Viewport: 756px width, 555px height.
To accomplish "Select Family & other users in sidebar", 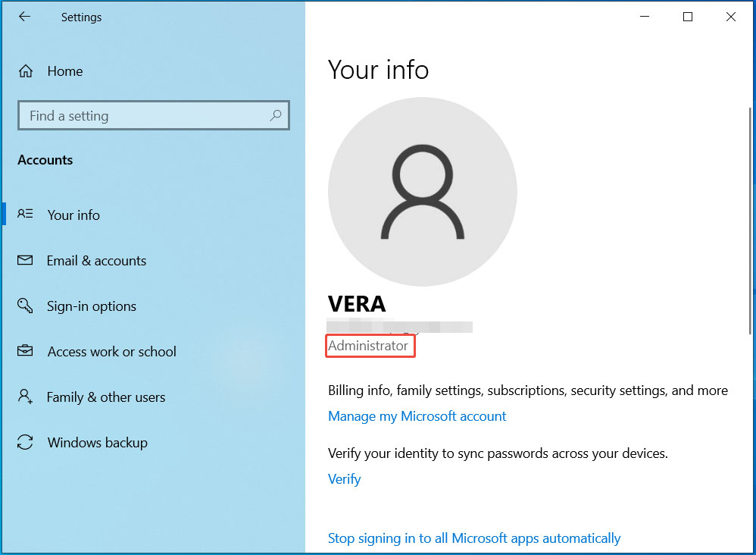I will (x=106, y=397).
